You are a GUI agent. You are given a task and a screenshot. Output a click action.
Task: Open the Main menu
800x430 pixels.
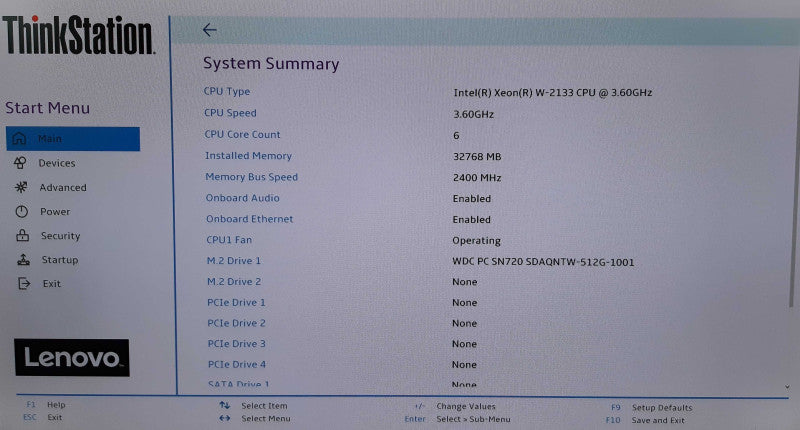pyautogui.click(x=73, y=139)
